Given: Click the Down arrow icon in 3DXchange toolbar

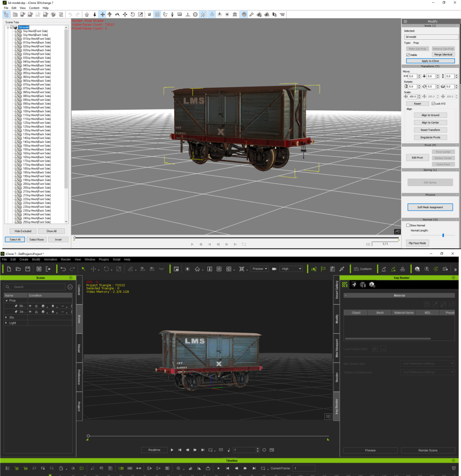Looking at the screenshot, I should click(x=95, y=14).
